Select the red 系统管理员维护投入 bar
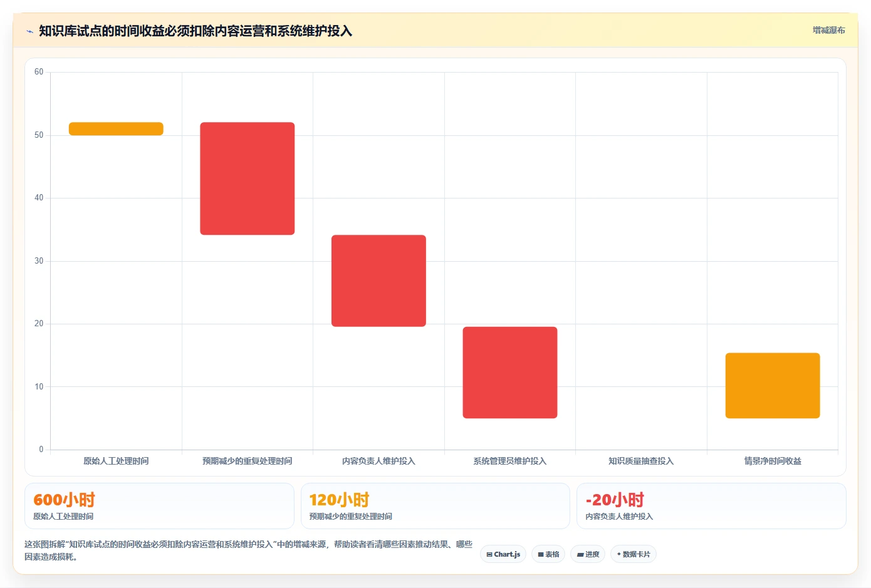 [510, 373]
